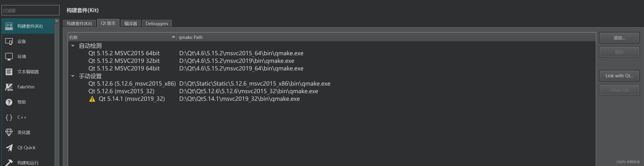Open the 帮助 help question-mark icon

9,102
